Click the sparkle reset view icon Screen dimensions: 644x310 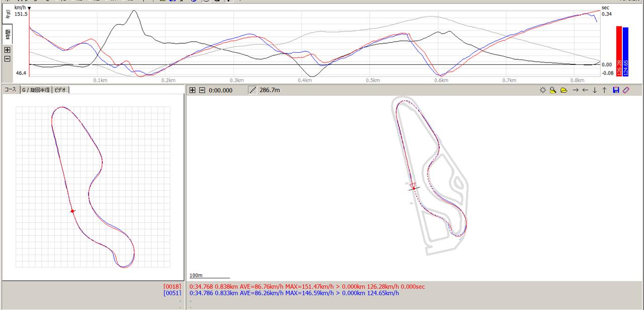click(x=542, y=90)
